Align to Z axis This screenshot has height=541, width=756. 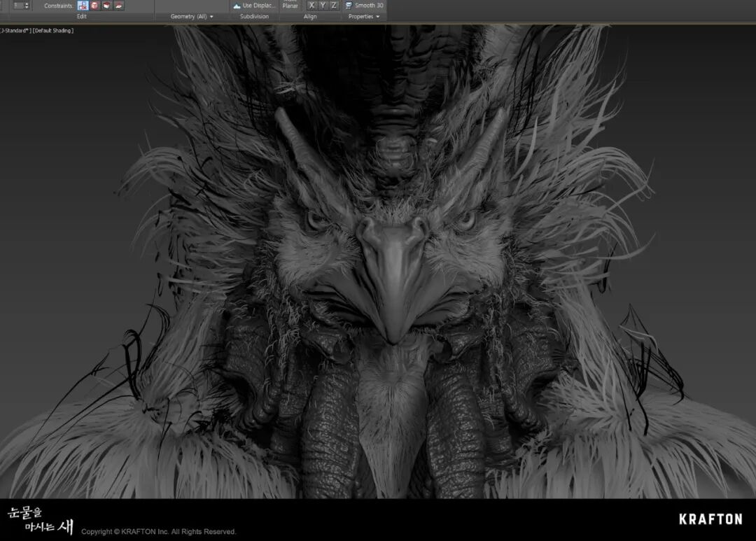(334, 6)
